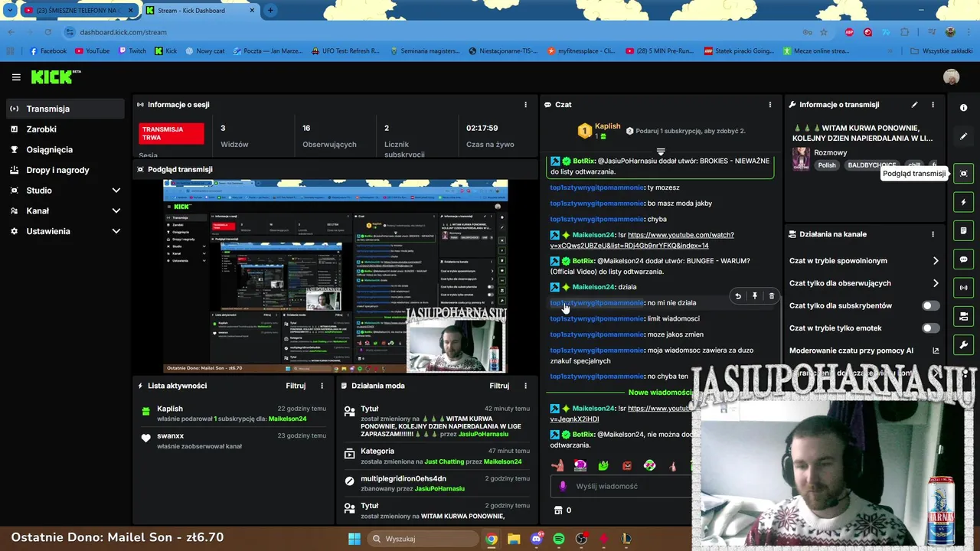980x551 pixels.
Task: Open the profile avatar menu in the Kick header
Action: (952, 77)
